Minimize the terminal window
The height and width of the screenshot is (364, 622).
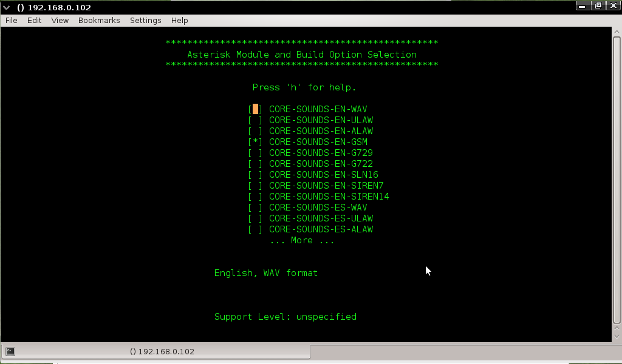pyautogui.click(x=582, y=5)
